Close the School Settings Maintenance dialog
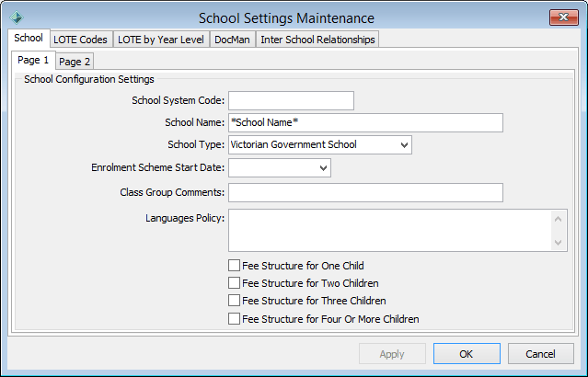 (x=564, y=17)
